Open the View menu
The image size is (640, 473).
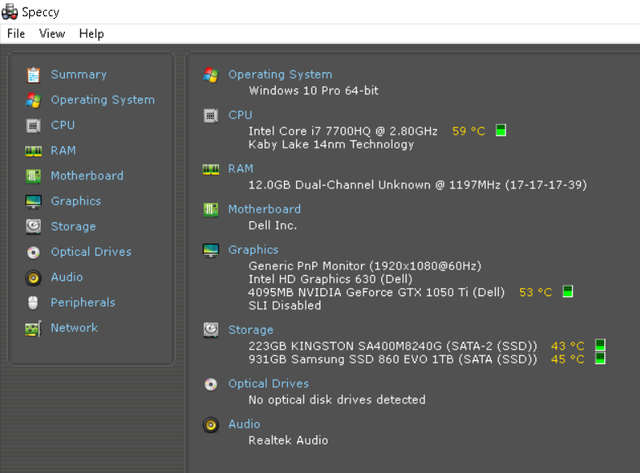pos(52,33)
